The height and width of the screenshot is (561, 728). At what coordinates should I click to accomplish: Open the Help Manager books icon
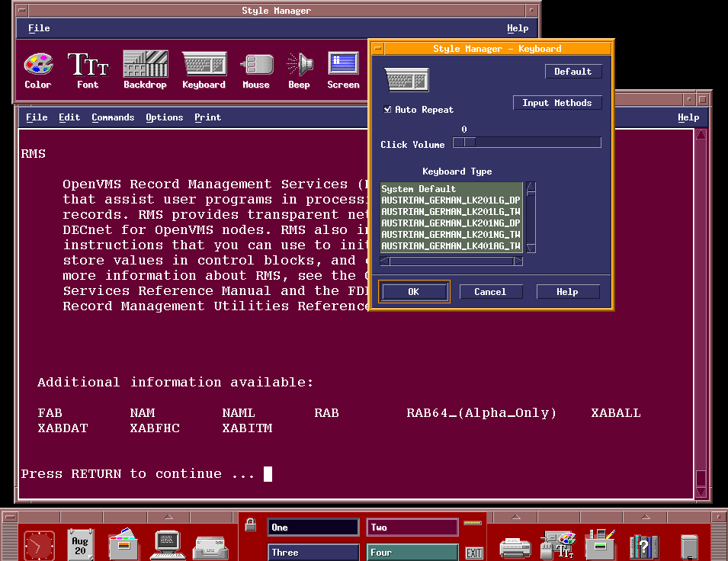tap(644, 547)
